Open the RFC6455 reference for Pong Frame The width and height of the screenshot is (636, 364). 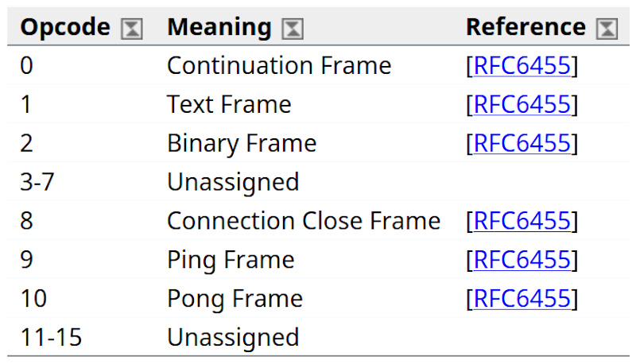522,299
